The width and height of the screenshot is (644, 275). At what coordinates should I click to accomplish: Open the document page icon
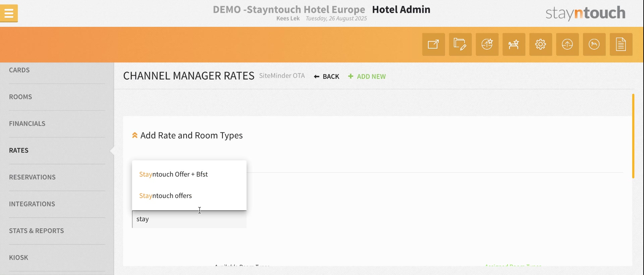coord(621,44)
